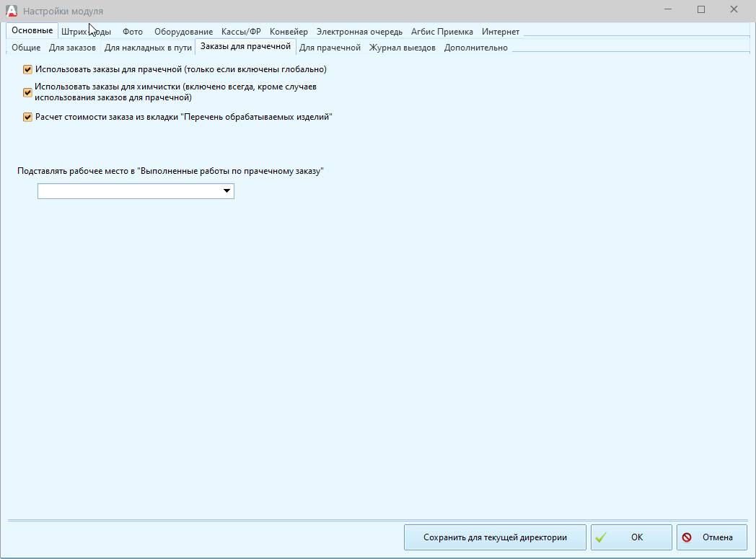
Task: Click the green checkmark icon on OK
Action: (601, 537)
